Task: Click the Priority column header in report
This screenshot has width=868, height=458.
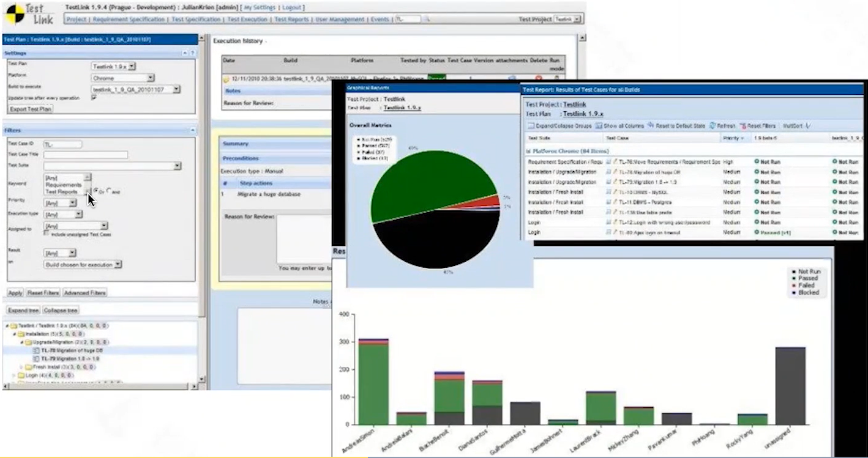Action: coord(736,139)
